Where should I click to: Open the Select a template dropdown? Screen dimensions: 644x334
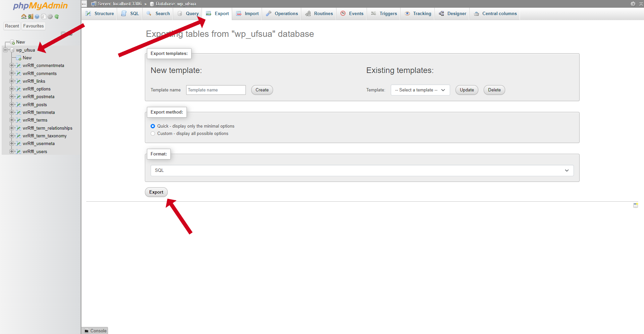pos(420,90)
